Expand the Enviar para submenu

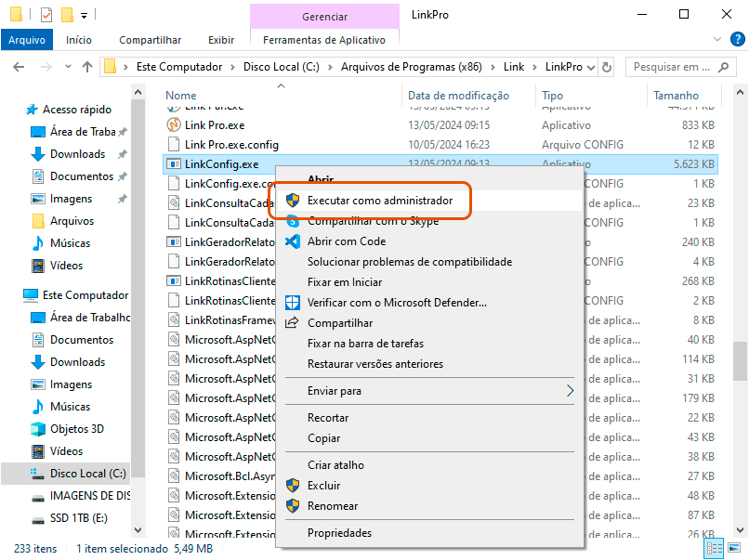570,391
